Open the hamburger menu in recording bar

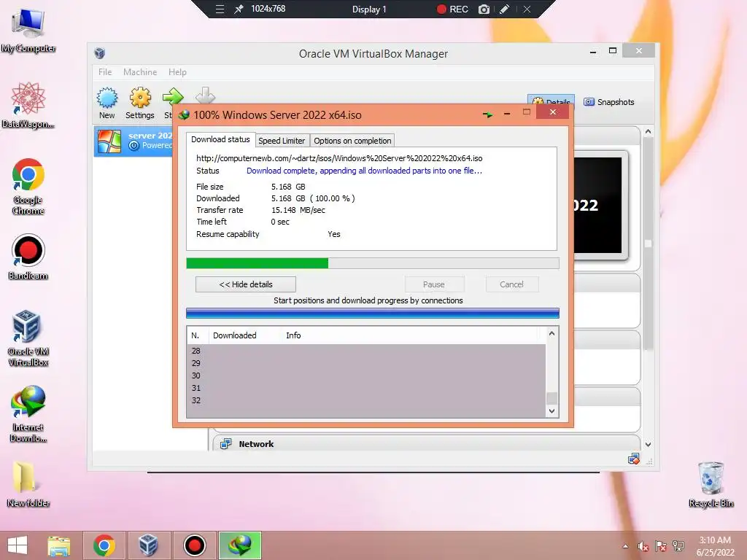point(220,9)
